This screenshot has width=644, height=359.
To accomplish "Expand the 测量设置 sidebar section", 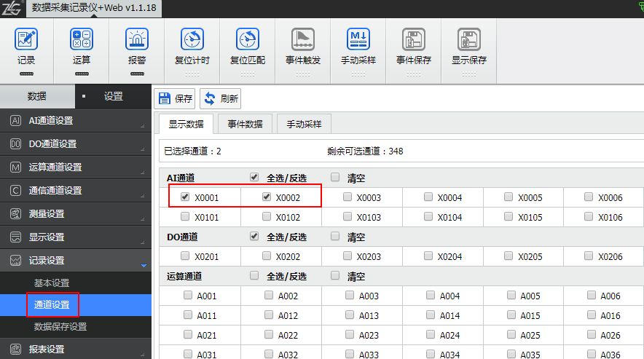I will (x=76, y=214).
